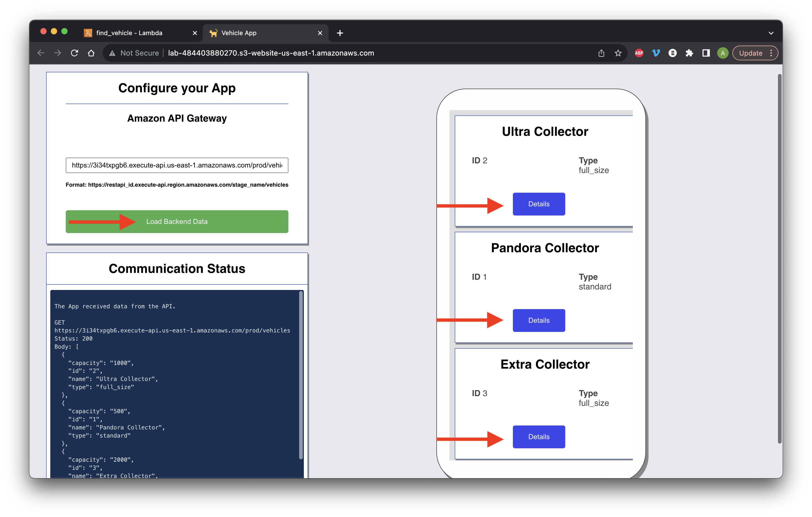
Task: Open the green profile avatar
Action: 723,53
